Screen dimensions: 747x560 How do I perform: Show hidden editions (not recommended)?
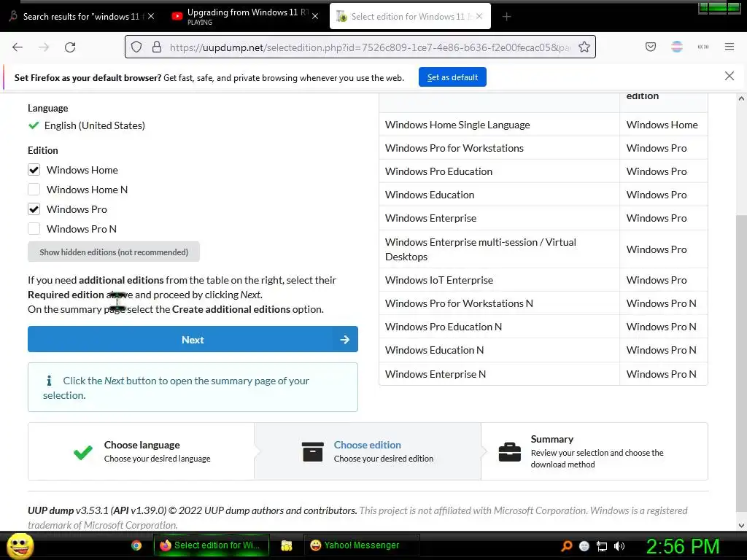pos(114,252)
